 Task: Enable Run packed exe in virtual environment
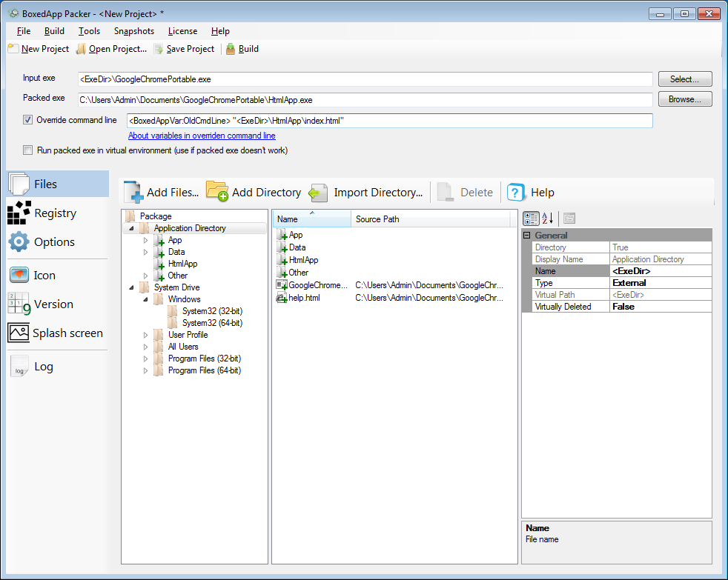click(x=28, y=150)
